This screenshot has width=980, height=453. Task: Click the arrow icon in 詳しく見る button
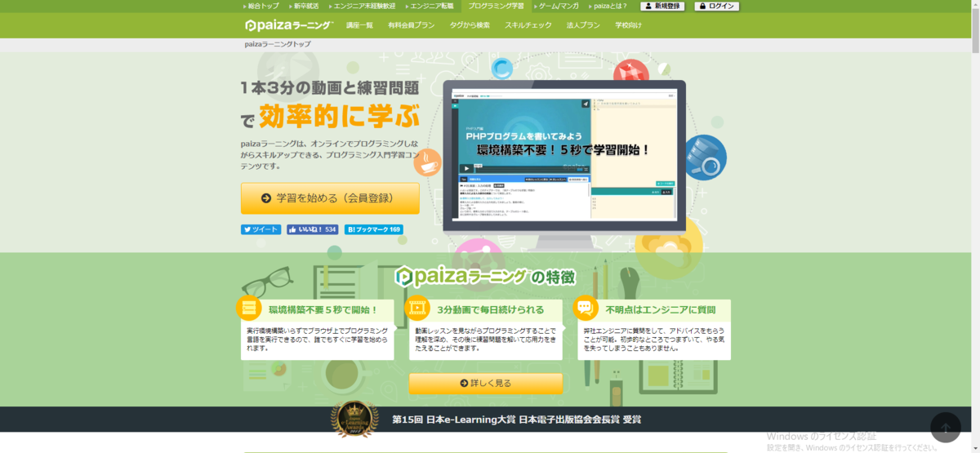(x=464, y=383)
